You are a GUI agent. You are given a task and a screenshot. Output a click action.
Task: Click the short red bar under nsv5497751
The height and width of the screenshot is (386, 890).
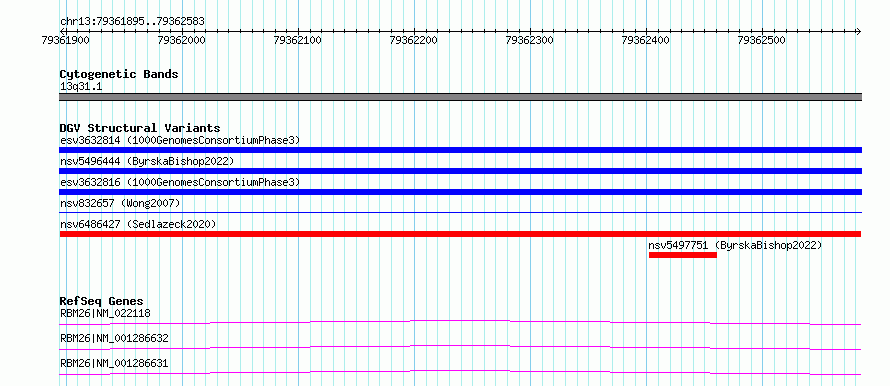point(683,255)
